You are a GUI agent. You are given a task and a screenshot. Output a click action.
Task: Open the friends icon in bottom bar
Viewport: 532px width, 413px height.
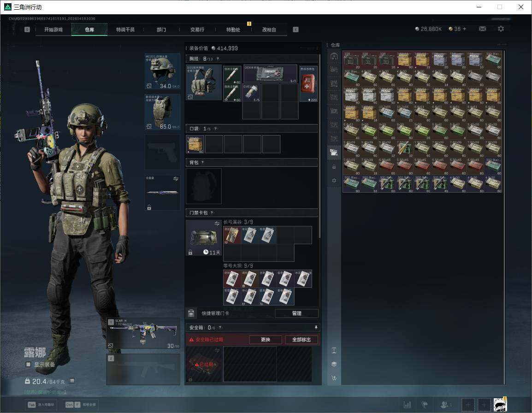(x=446, y=405)
